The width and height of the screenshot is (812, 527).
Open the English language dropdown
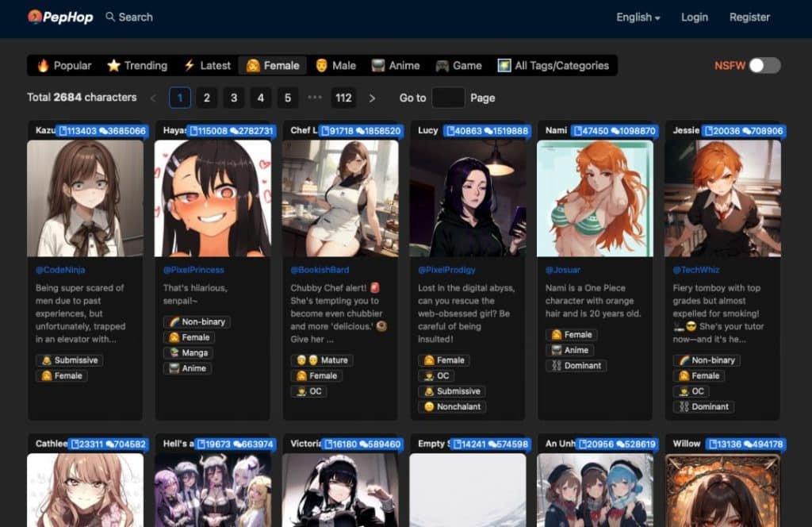(638, 17)
